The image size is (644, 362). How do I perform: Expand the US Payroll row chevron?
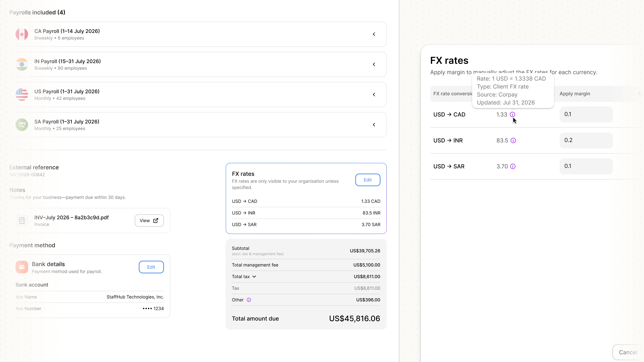tap(374, 94)
